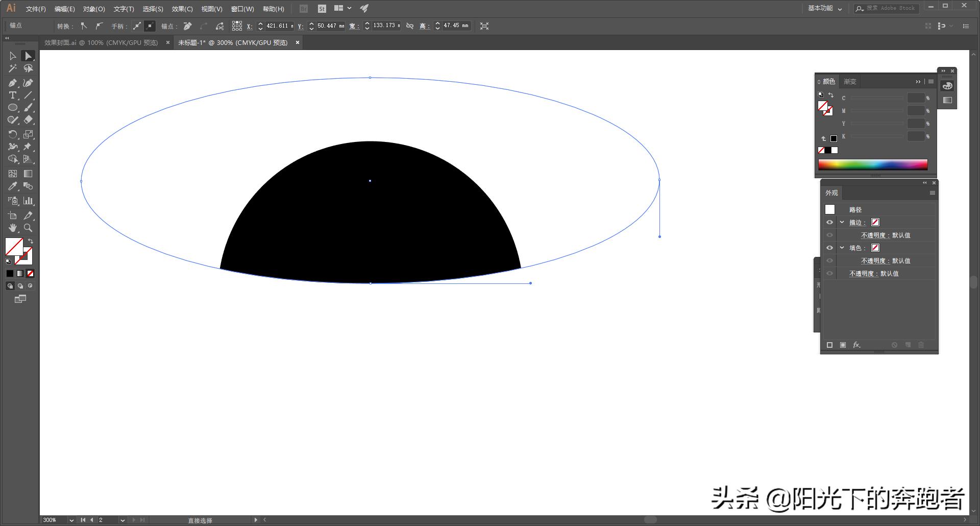Toggle hide handles for multiple selected anchors
Viewport: 980px width, 526px height.
[x=150, y=26]
